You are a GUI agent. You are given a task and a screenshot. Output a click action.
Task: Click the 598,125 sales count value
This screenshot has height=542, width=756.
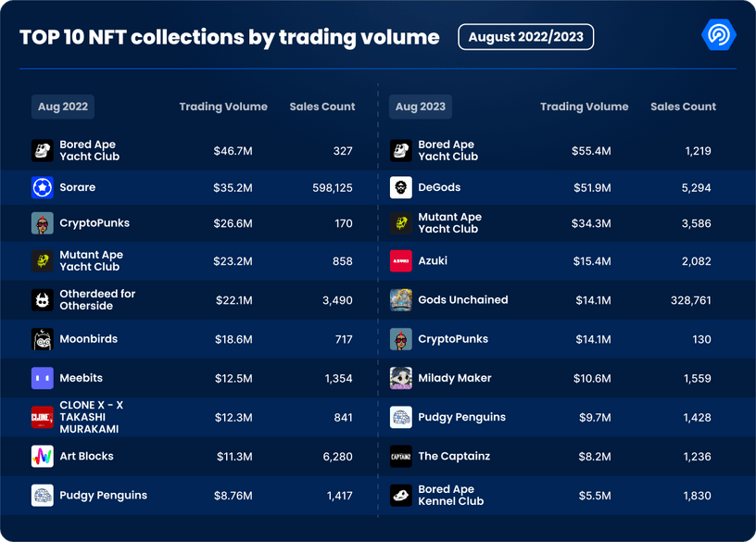click(333, 187)
